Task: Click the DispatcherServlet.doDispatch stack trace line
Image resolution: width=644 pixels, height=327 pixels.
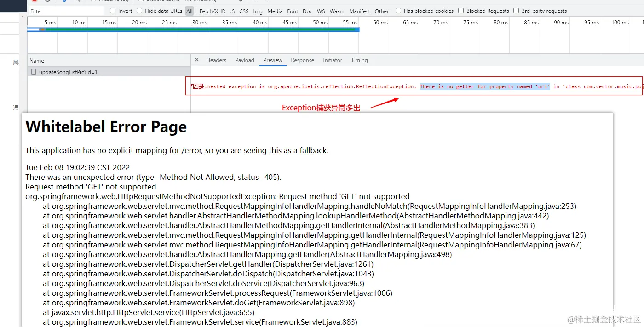Action: [208, 274]
